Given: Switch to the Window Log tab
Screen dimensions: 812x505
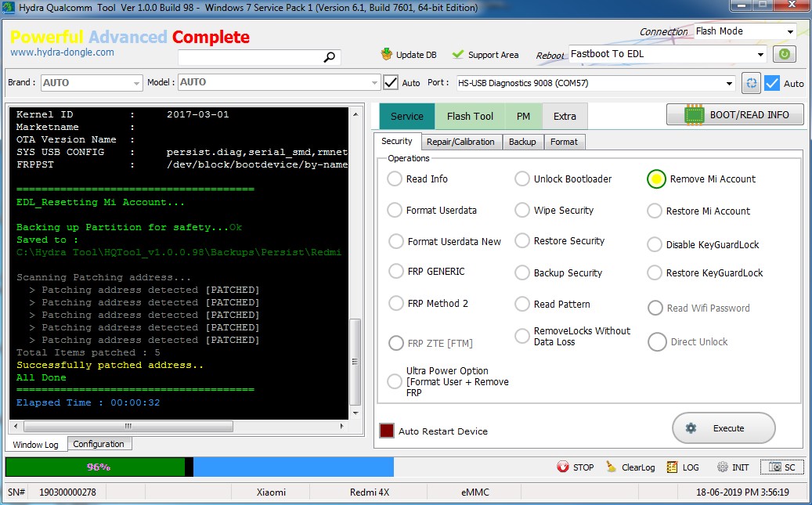Looking at the screenshot, I should coord(36,445).
